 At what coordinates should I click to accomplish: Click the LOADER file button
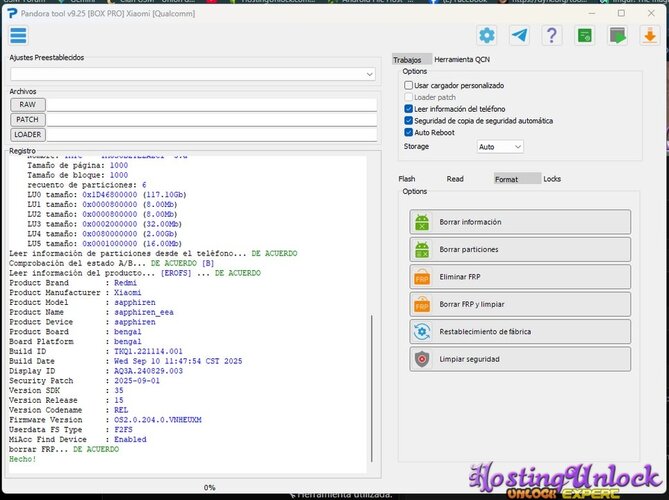tap(28, 134)
